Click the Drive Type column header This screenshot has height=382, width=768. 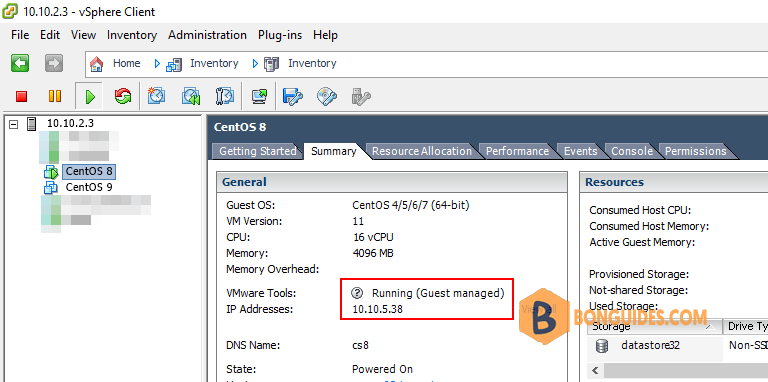pyautogui.click(x=745, y=327)
